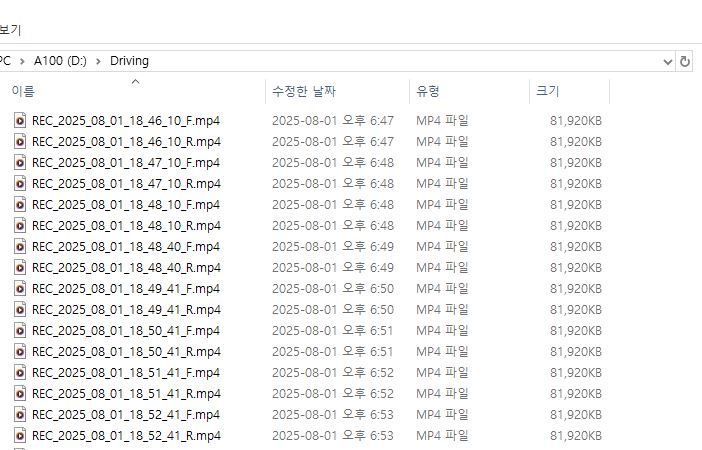Screen dimensions: 702x450
Task: Click the icon of REC_2025_08_01_18_49_41_F.mp4
Action: coord(20,289)
